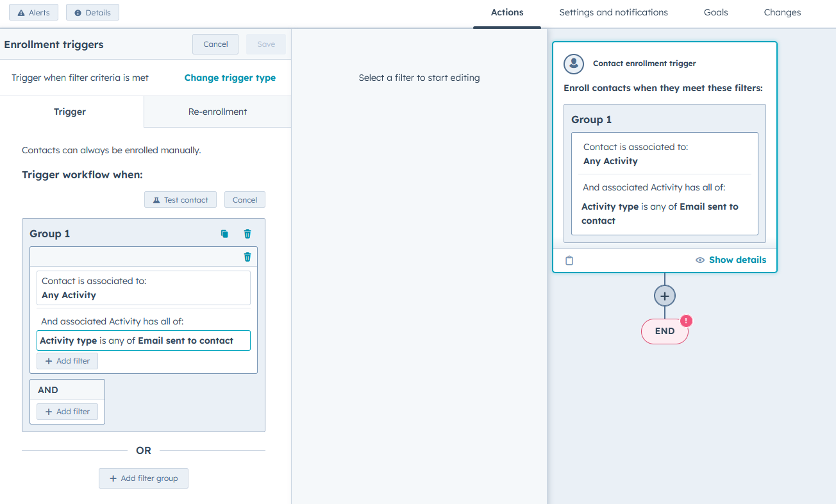This screenshot has width=836, height=504.
Task: Switch to the Re-enrollment tab
Action: pos(217,111)
